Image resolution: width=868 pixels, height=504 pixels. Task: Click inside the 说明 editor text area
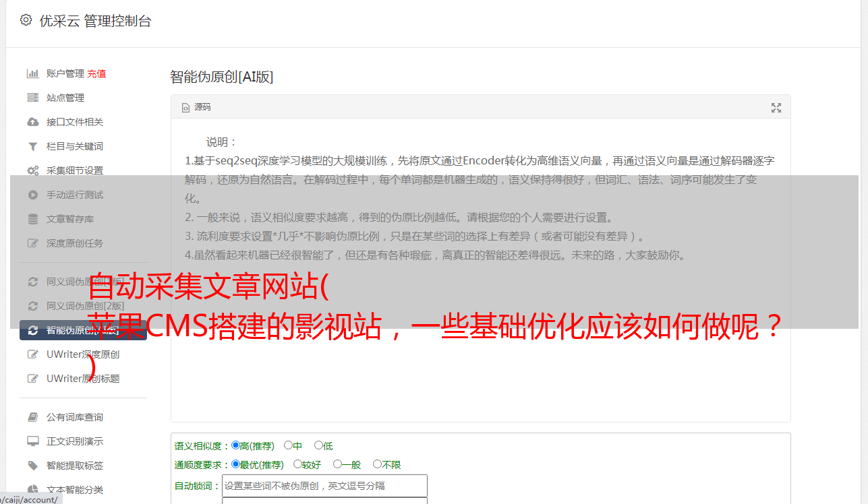pyautogui.click(x=480, y=271)
